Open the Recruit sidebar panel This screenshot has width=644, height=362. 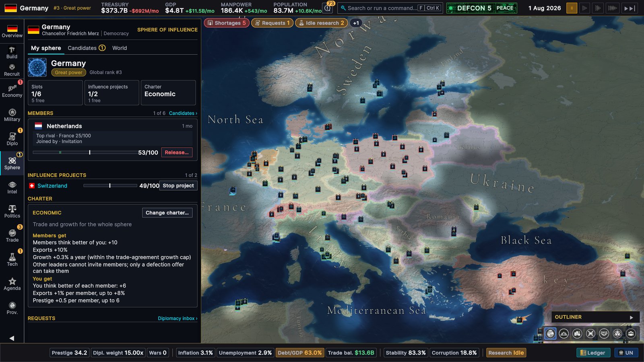12,70
